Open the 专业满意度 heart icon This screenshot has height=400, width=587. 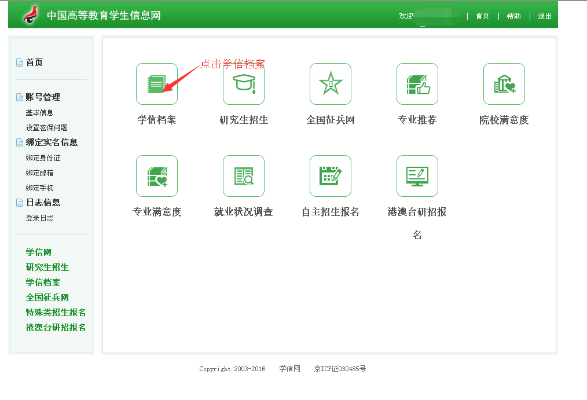(157, 176)
